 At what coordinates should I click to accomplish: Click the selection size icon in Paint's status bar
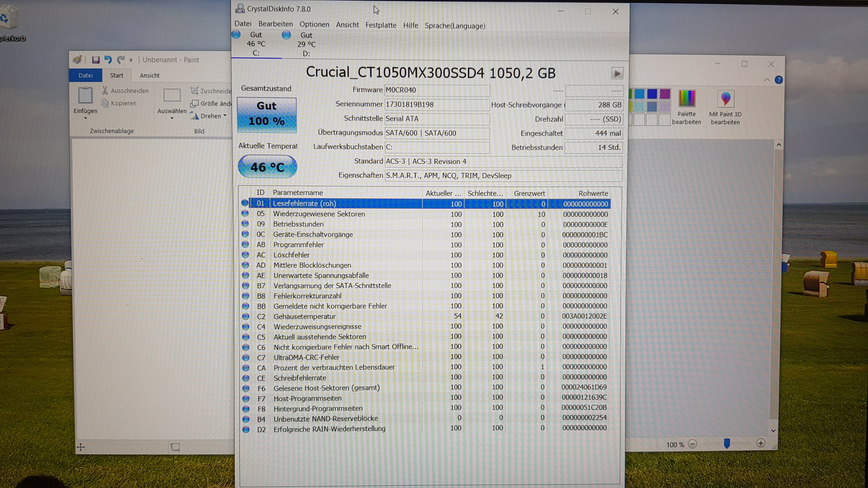[x=175, y=447]
